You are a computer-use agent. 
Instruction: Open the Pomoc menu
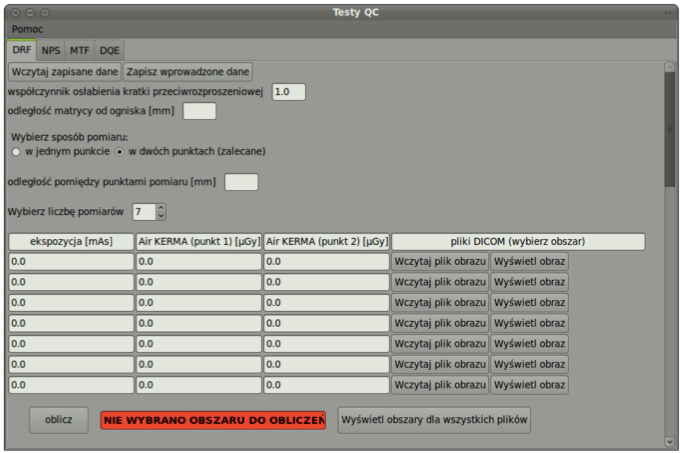27,29
